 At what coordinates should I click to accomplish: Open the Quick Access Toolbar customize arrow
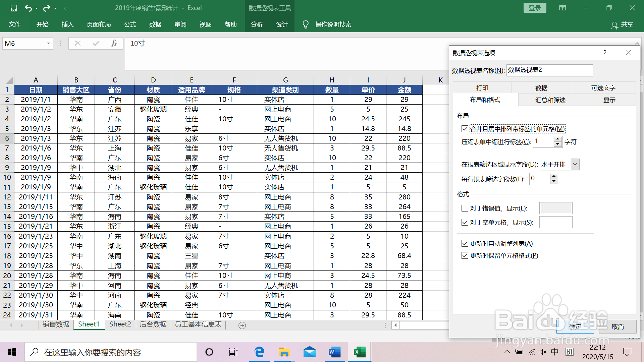pyautogui.click(x=66, y=8)
